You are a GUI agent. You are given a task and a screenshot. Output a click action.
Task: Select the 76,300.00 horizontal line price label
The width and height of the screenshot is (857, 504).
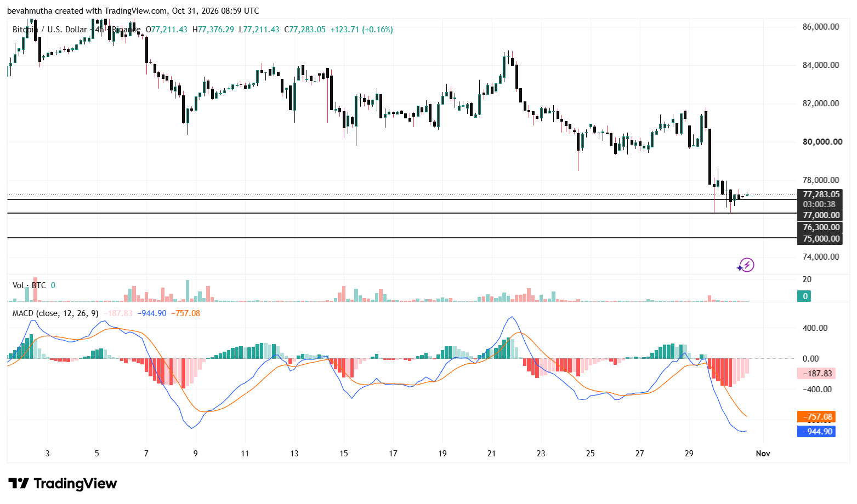pyautogui.click(x=821, y=227)
